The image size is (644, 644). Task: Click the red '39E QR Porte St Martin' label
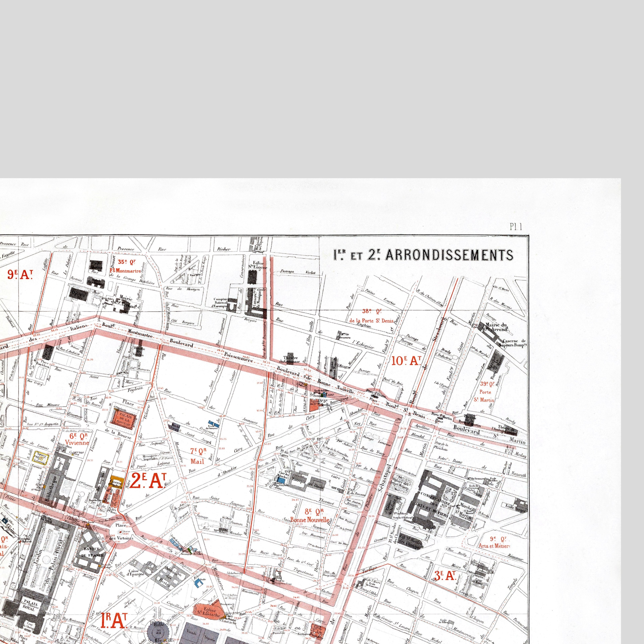pyautogui.click(x=485, y=392)
